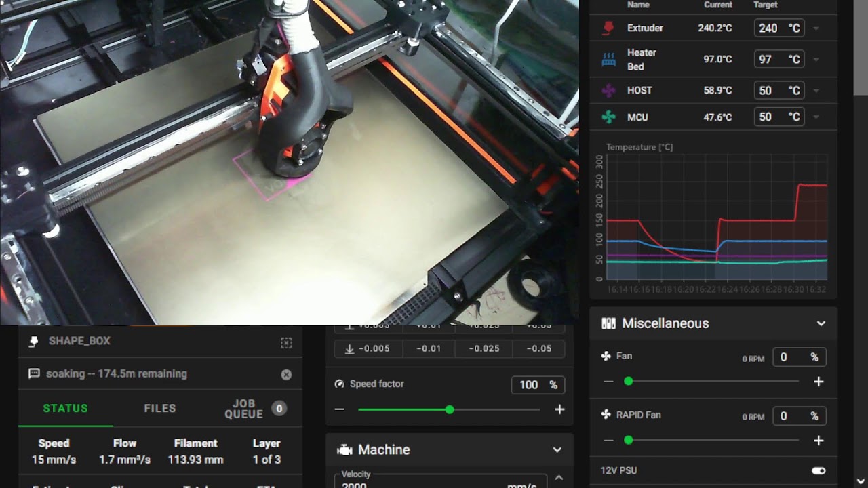The image size is (868, 488).
Task: Click the 12V PSU label
Action: pyautogui.click(x=618, y=470)
